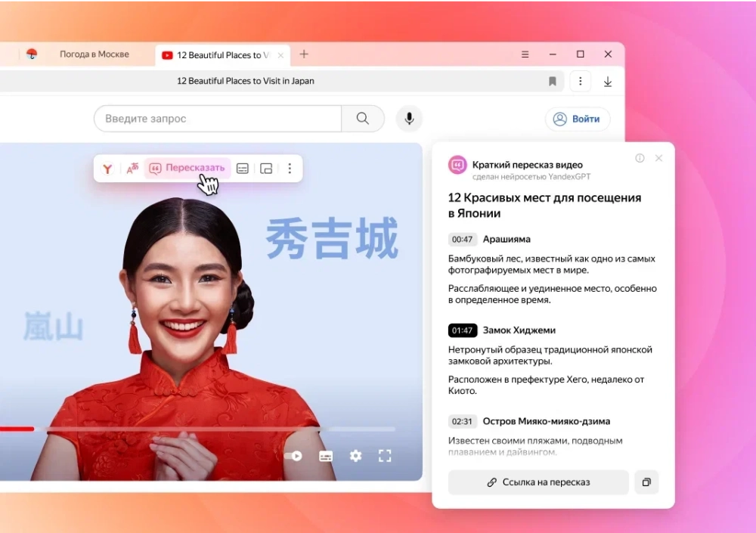This screenshot has height=533, width=756.
Task: Click the magnifier search button
Action: click(x=363, y=119)
